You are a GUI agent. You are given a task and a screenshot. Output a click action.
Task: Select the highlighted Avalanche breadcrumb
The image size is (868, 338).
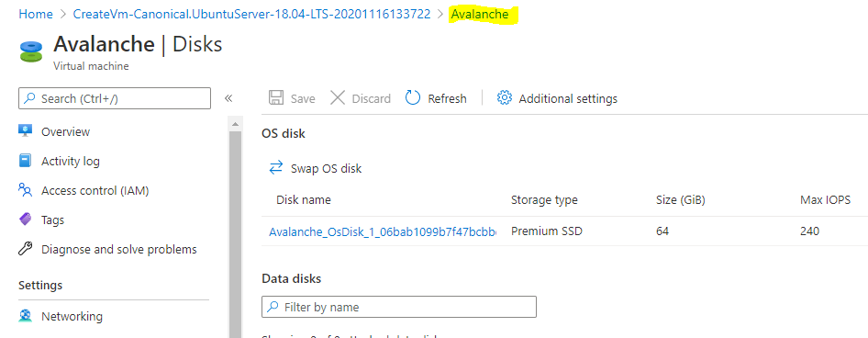[480, 15]
